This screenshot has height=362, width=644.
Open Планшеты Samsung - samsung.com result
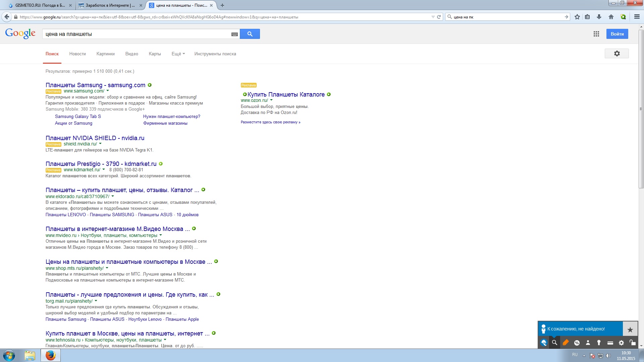pos(95,85)
